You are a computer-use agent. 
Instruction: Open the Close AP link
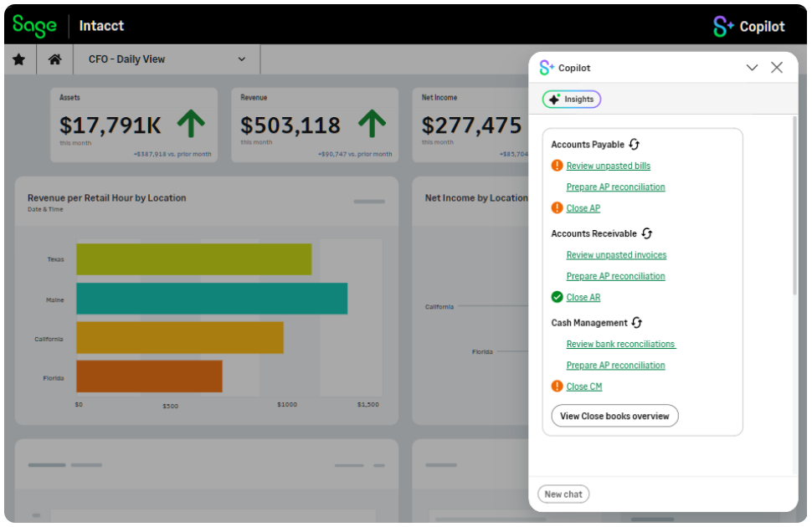click(x=583, y=208)
